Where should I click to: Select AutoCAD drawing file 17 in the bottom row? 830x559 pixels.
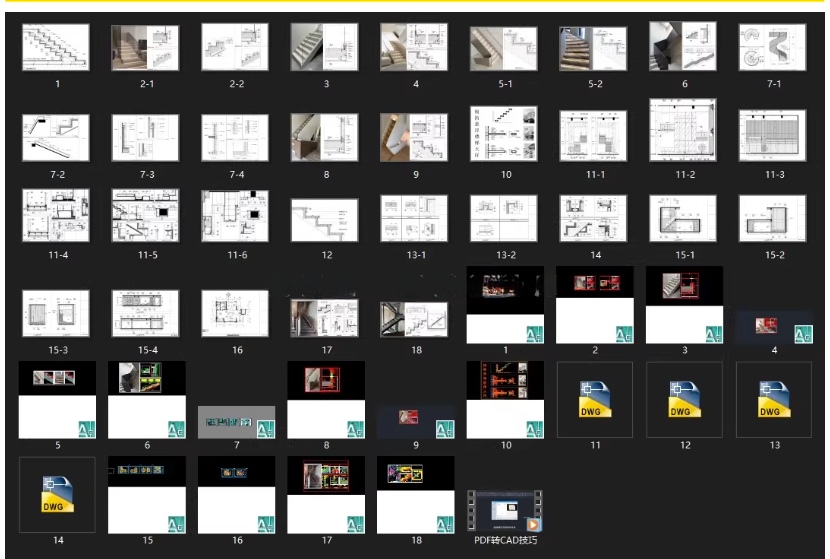pos(326,494)
